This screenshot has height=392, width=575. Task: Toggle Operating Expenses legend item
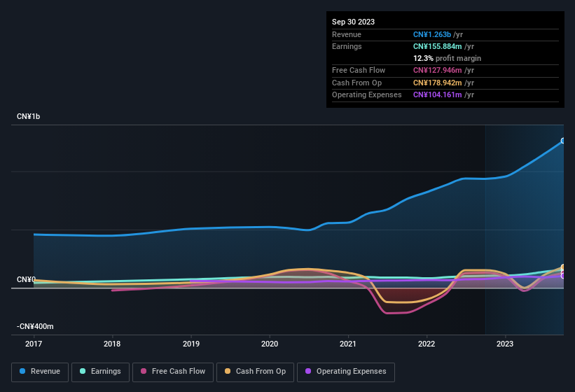point(345,372)
